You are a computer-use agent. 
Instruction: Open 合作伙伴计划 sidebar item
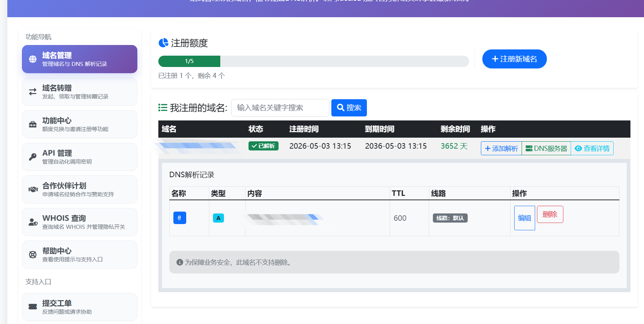[x=80, y=189]
